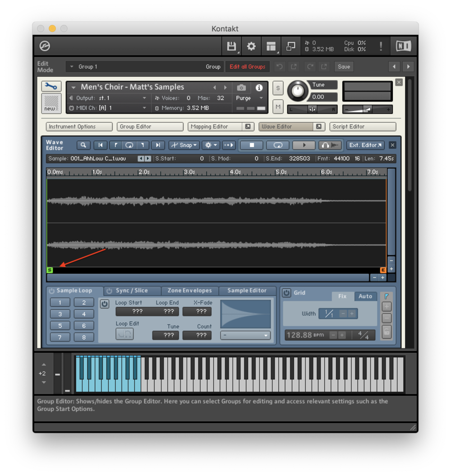Click the green S start marker
Viewport: 451px width, 476px height.
(x=50, y=270)
